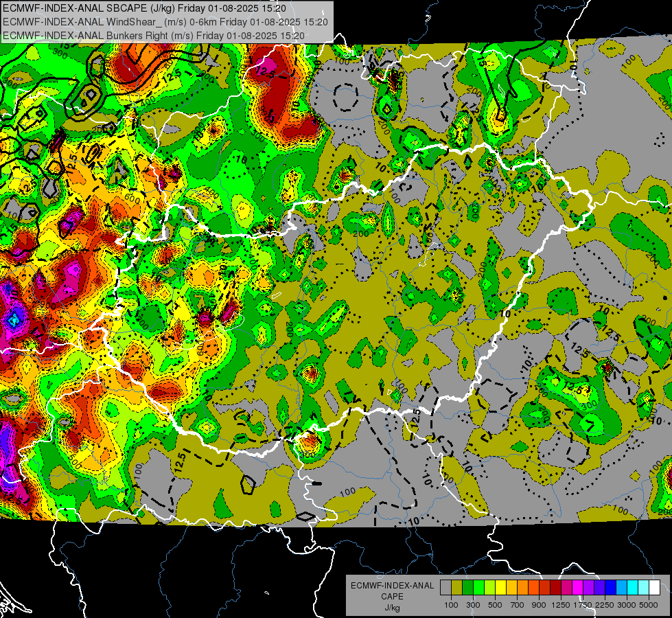This screenshot has width=672, height=618.
Task: Click the WindShear 0-6km header line
Action: click(x=165, y=22)
